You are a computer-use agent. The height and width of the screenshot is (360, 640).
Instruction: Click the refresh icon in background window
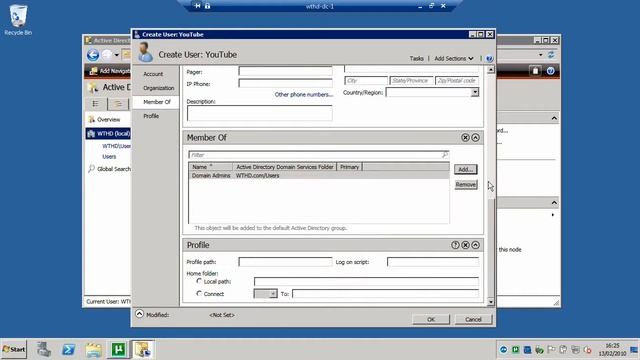pos(551,55)
